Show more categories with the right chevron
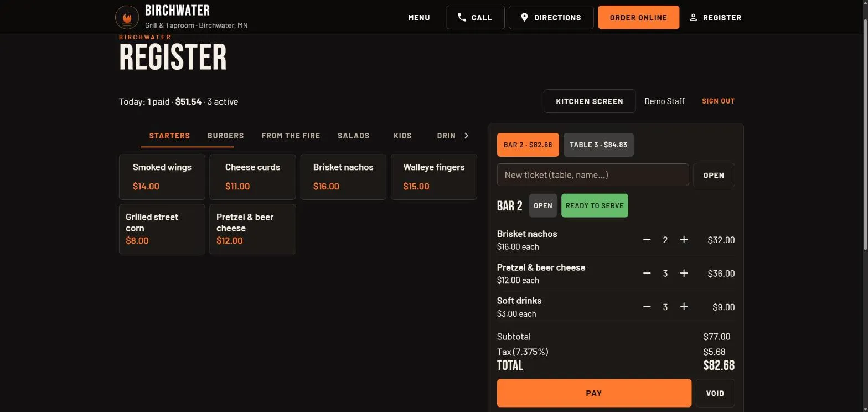The width and height of the screenshot is (868, 412). click(466, 136)
